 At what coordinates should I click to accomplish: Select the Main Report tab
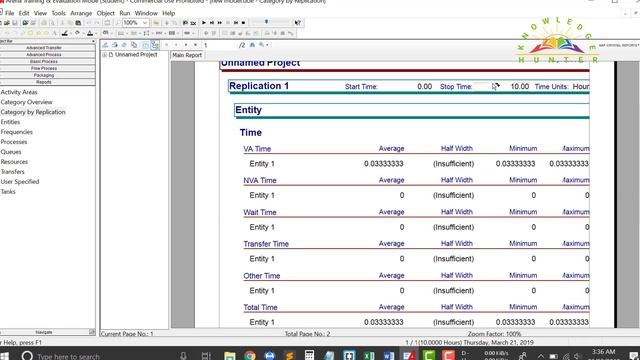(x=187, y=55)
